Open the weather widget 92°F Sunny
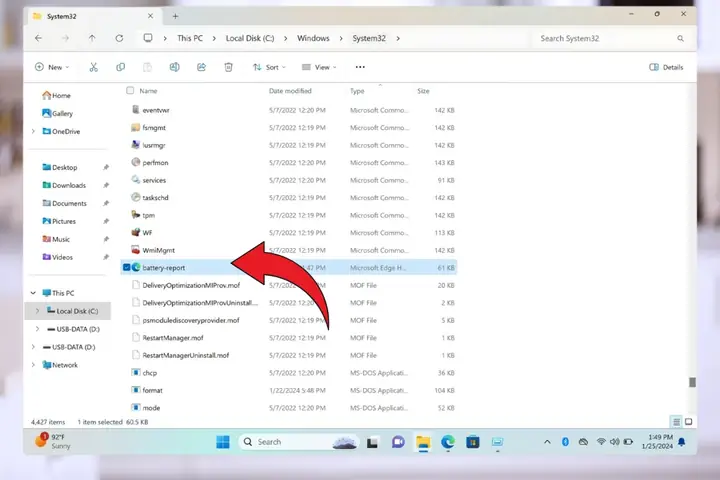Viewport: 720px width, 480px height. point(54,441)
